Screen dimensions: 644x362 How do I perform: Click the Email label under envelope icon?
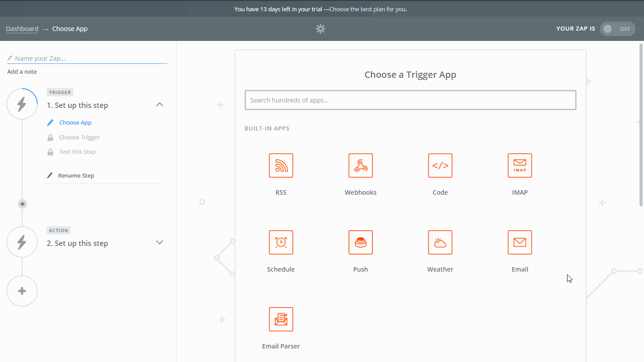click(520, 269)
